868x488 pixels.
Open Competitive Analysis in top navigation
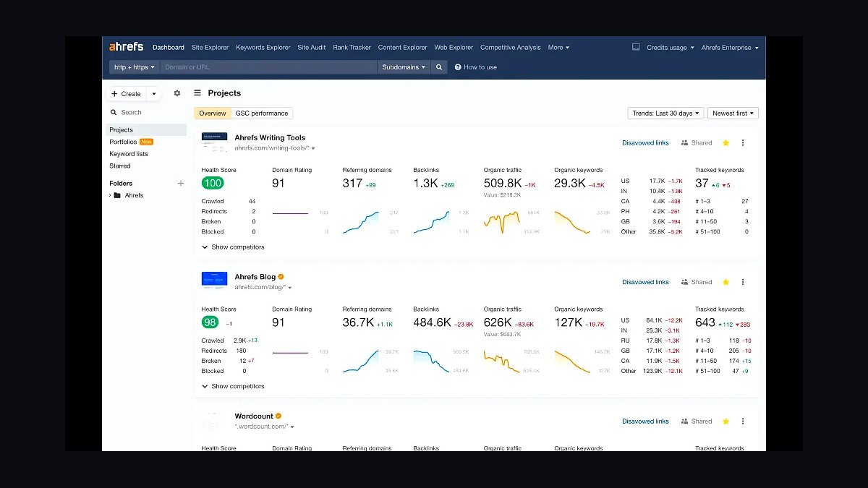pyautogui.click(x=511, y=48)
